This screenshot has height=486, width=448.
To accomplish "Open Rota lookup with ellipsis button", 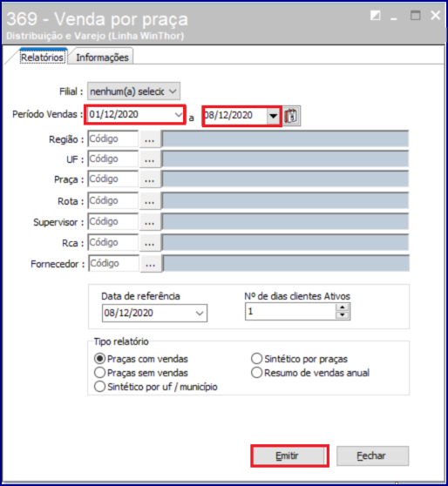I will (x=150, y=201).
